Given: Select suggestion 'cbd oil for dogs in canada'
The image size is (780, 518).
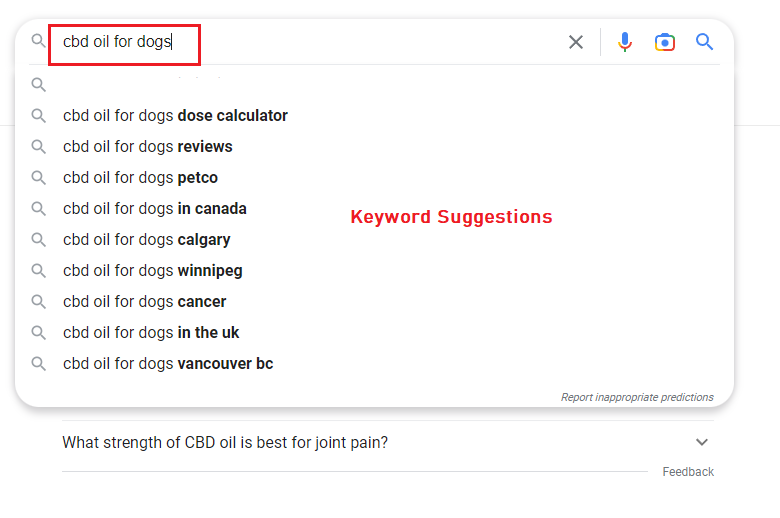Looking at the screenshot, I should point(155,208).
